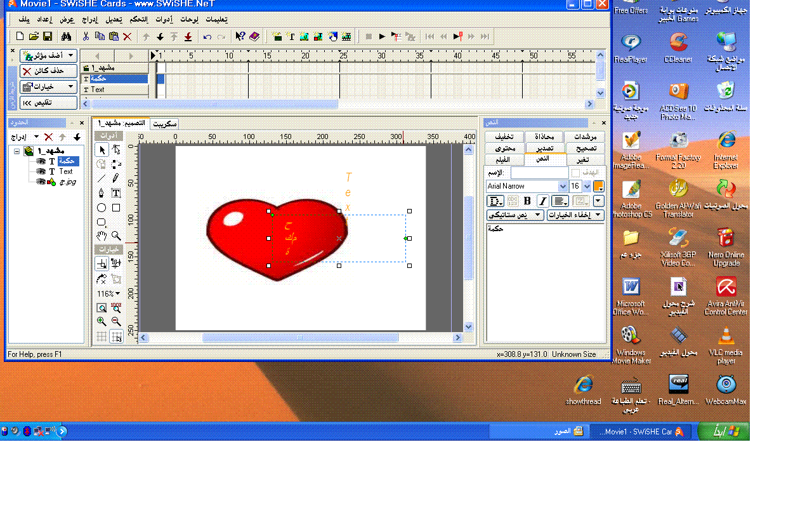Toggle the Italic formatting button

[542, 201]
